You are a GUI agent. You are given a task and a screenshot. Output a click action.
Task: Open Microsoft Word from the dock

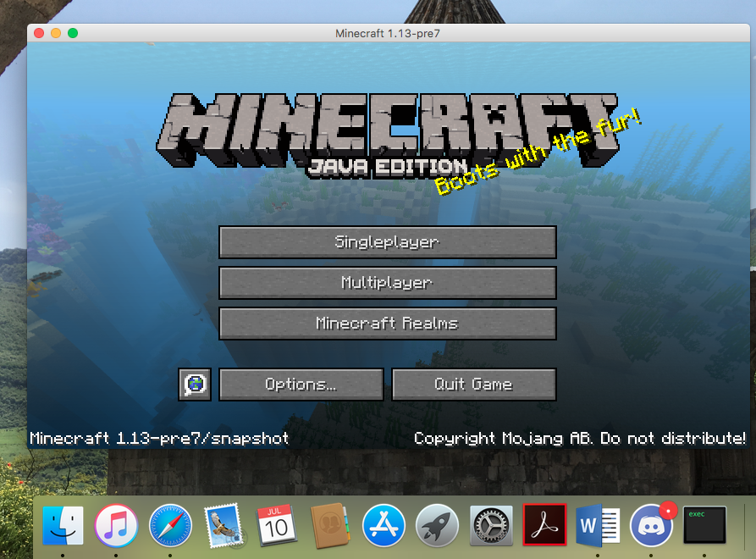598,525
